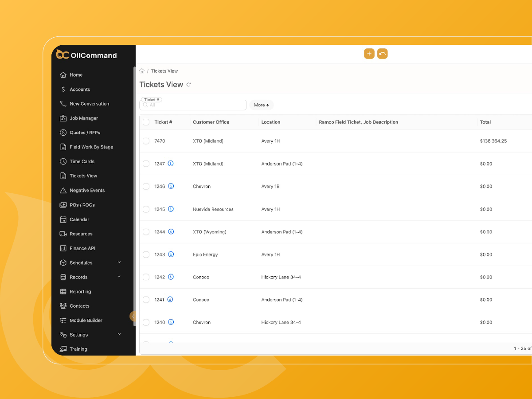The height and width of the screenshot is (399, 532).
Task: Click the Home icon in sidebar
Action: 63,75
